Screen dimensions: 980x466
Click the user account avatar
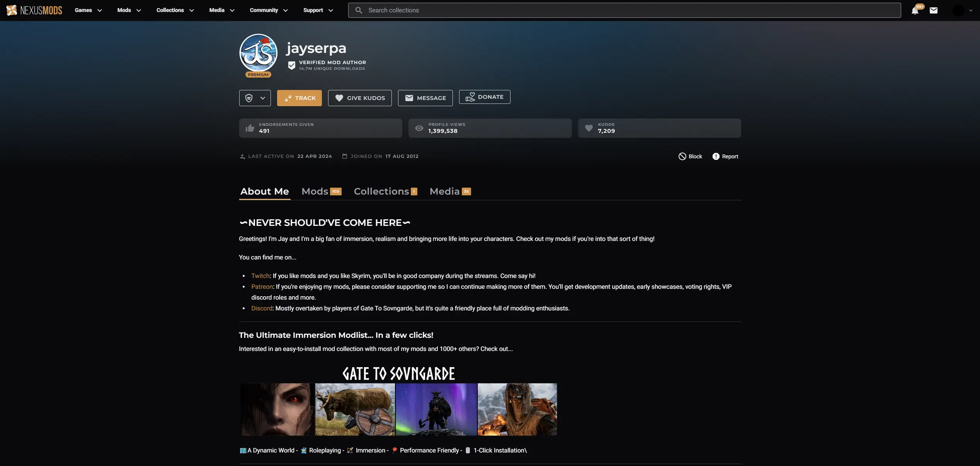[958, 10]
